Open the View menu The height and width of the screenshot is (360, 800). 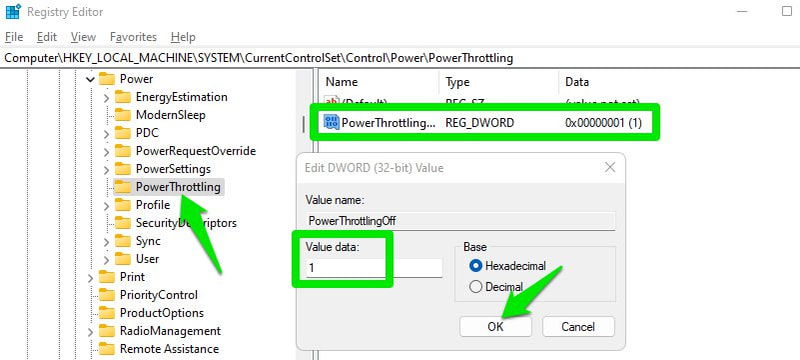(83, 37)
